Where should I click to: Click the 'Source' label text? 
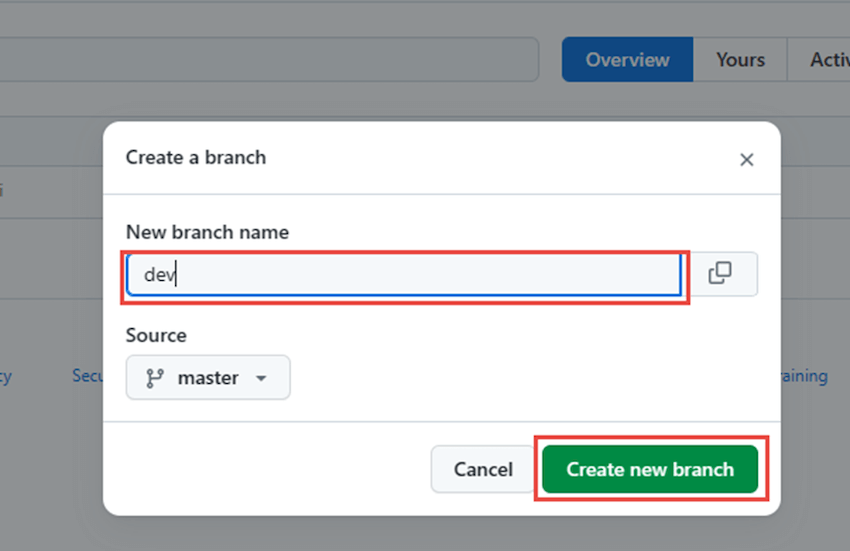pos(156,335)
